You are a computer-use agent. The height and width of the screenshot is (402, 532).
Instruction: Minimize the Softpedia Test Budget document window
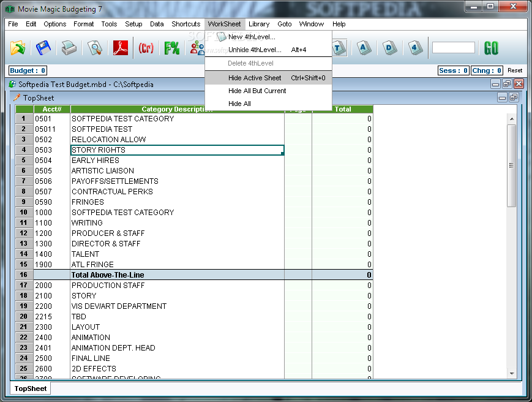(496, 84)
